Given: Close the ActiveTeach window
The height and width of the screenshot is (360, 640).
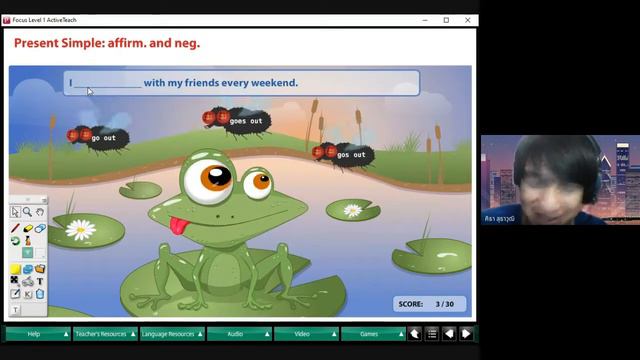Looking at the screenshot, I should click(x=468, y=20).
